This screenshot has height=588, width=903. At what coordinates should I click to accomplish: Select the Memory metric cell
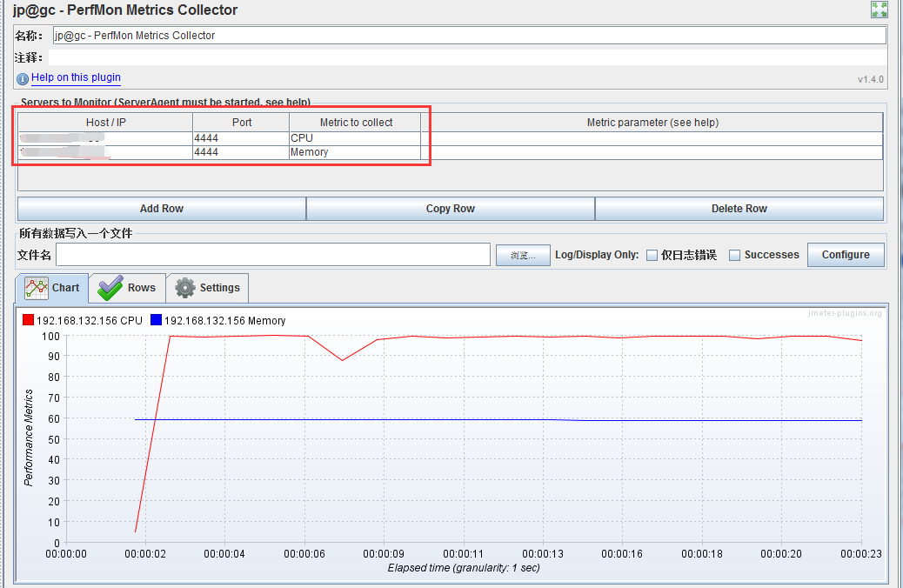point(355,152)
